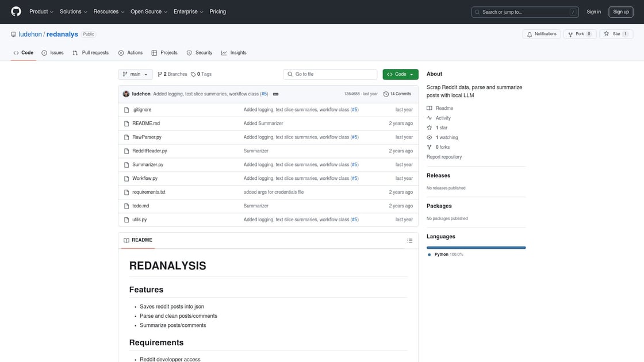644x362 pixels.
Task: Open pull request #5 link in commit header
Action: click(x=264, y=94)
